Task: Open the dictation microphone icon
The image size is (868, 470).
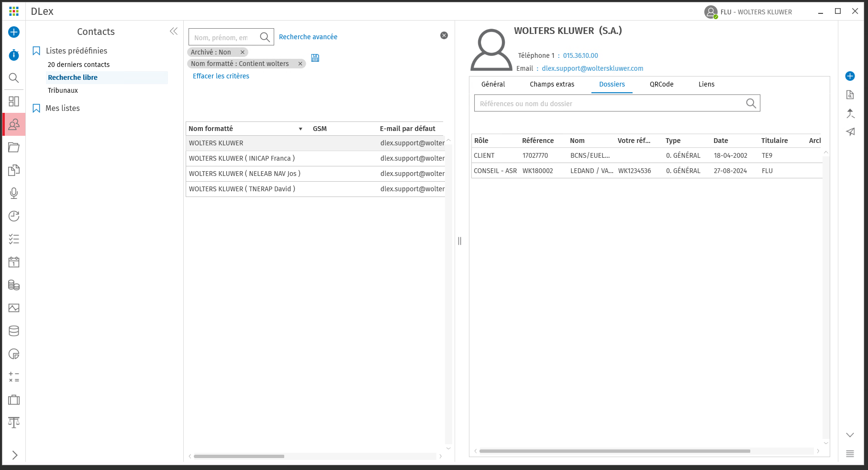Action: (x=14, y=193)
